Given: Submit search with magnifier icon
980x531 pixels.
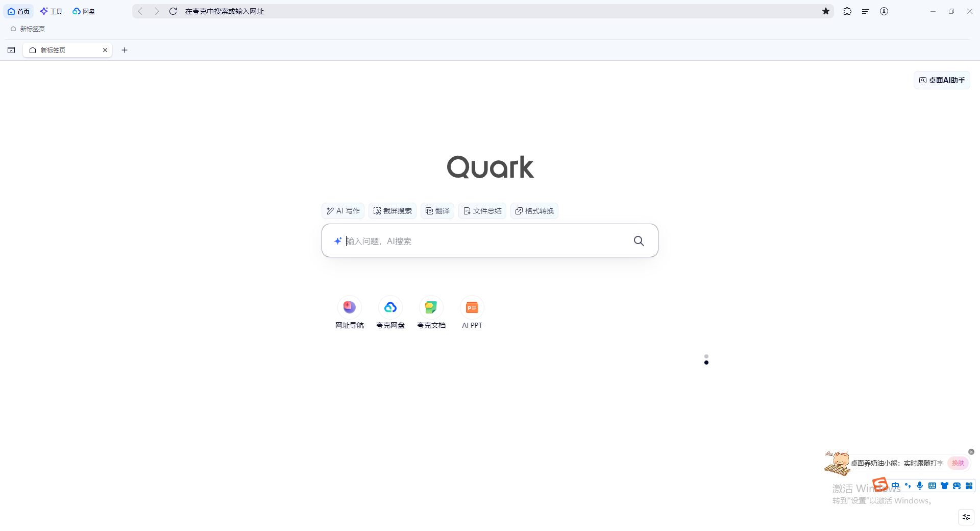Looking at the screenshot, I should 639,241.
